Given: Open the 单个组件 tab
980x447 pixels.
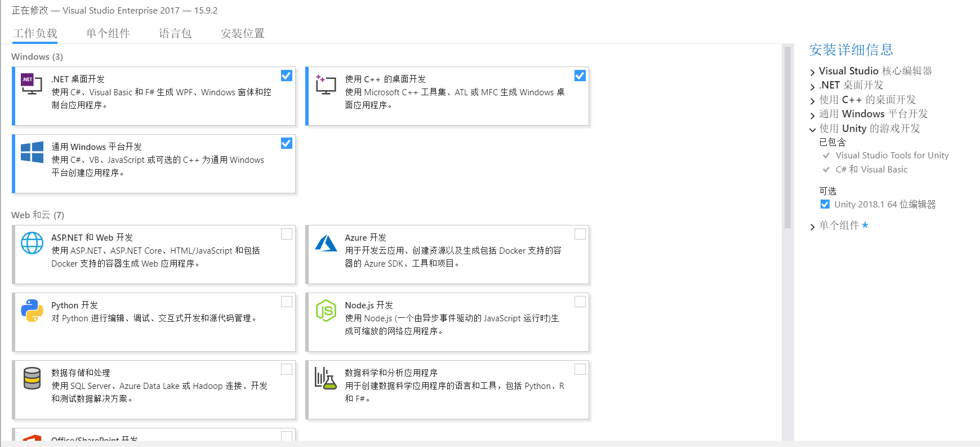Looking at the screenshot, I should click(x=108, y=33).
